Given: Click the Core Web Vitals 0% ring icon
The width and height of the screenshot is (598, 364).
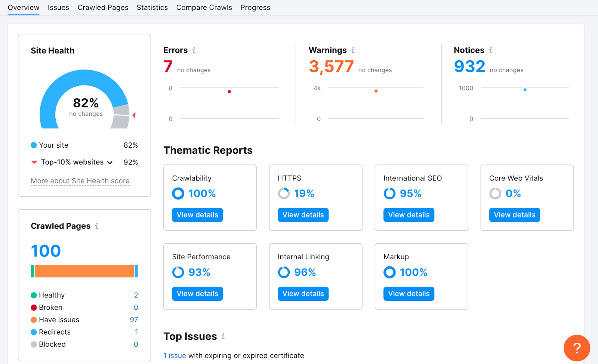Looking at the screenshot, I should pos(495,194).
